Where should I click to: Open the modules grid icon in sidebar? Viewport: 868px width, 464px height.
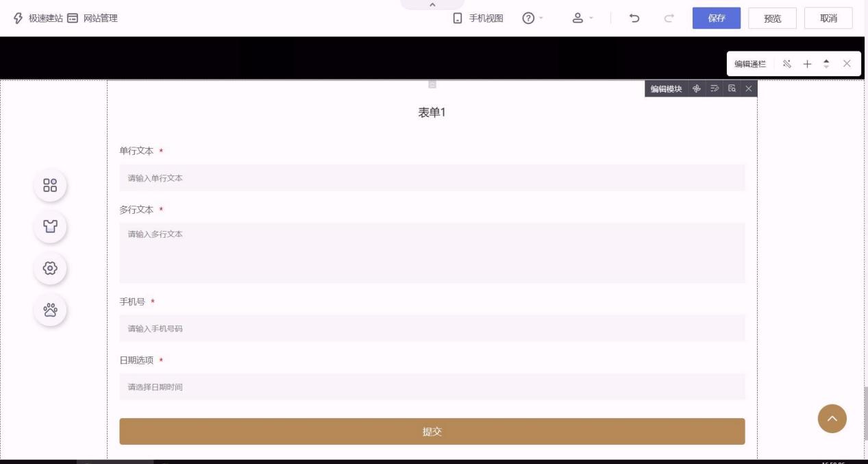(50, 185)
